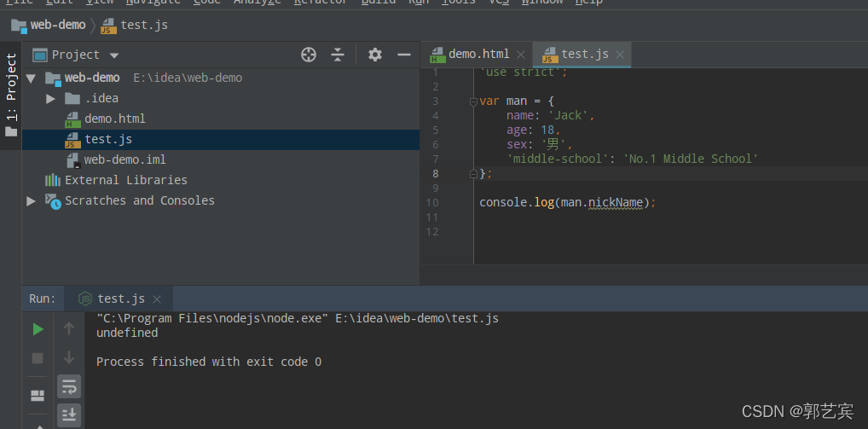
Task: Click 'Process finished with exit code 0' text
Action: (209, 362)
